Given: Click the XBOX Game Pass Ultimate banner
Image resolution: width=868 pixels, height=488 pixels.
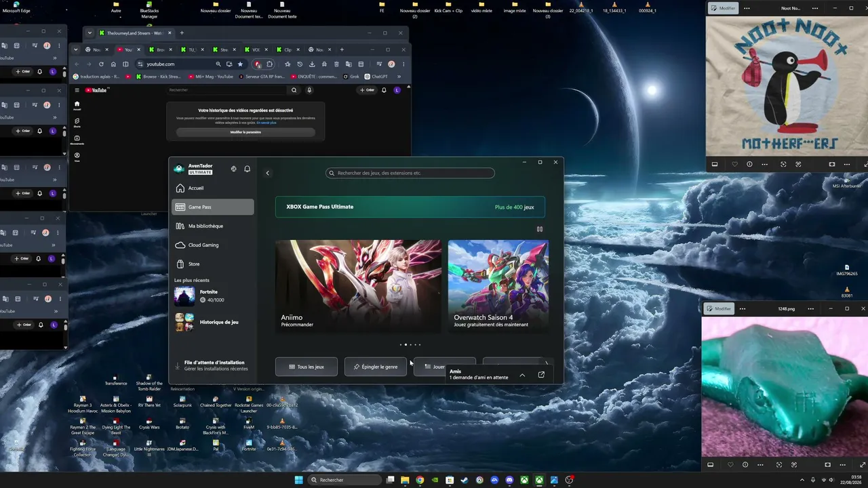Looking at the screenshot, I should click(x=410, y=207).
